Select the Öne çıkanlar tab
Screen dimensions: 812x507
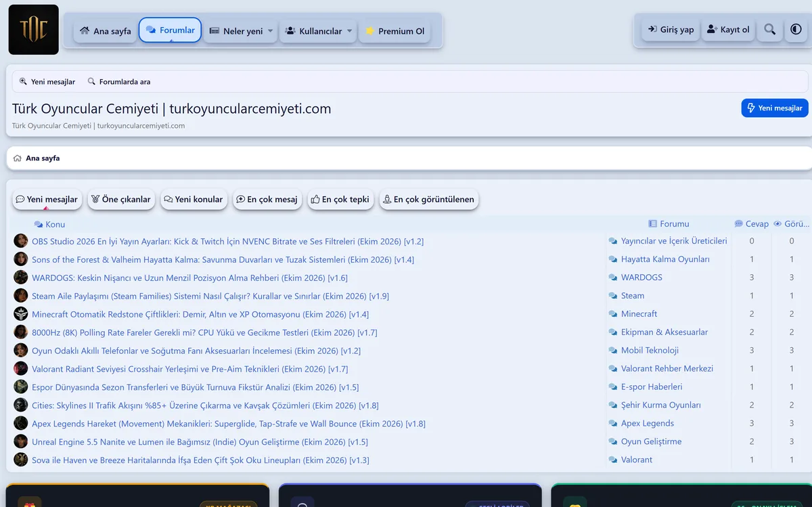[121, 200]
